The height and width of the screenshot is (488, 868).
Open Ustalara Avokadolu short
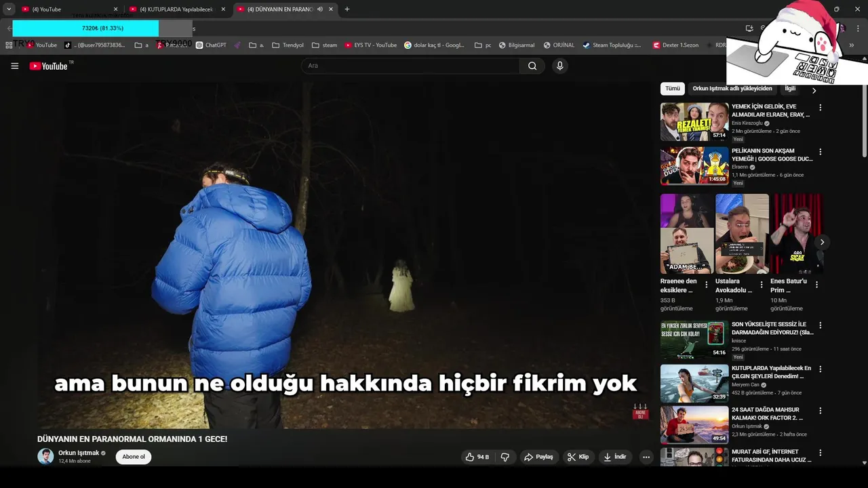tap(742, 234)
